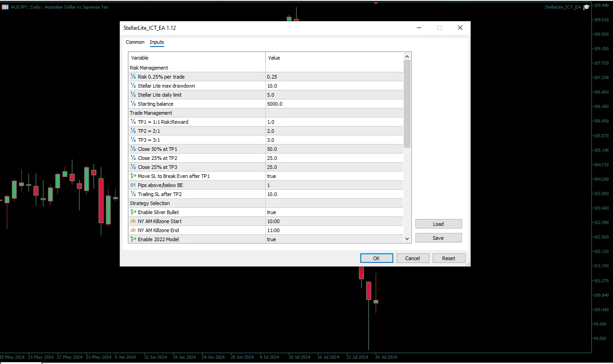Click the icon beside TP3 = 3:1

pyautogui.click(x=133, y=140)
